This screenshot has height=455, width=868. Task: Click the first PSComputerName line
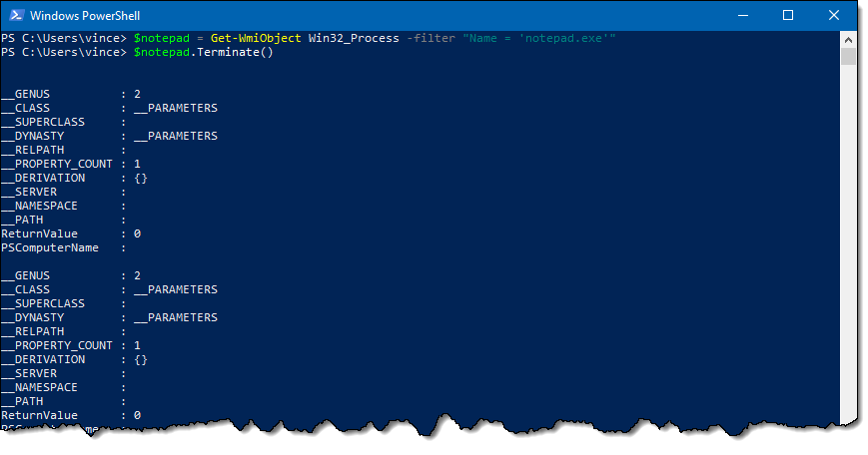click(64, 247)
